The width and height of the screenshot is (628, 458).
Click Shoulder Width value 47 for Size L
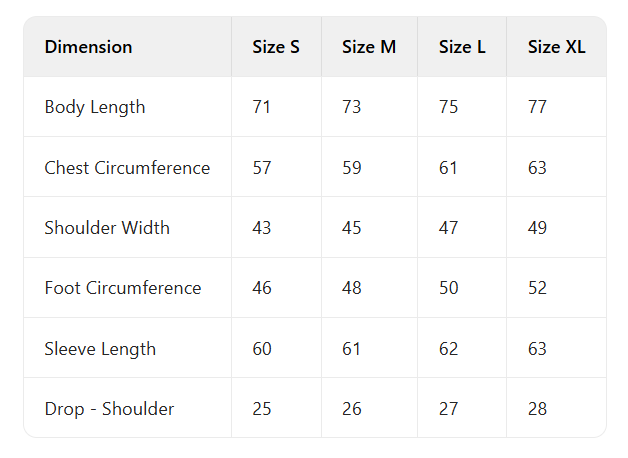click(448, 228)
